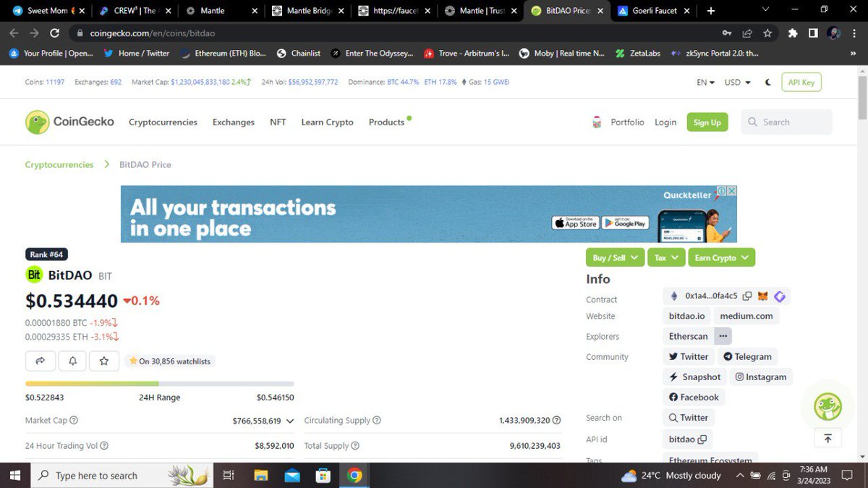
Task: Switch to the Mantle Bridge tab
Action: 308,11
